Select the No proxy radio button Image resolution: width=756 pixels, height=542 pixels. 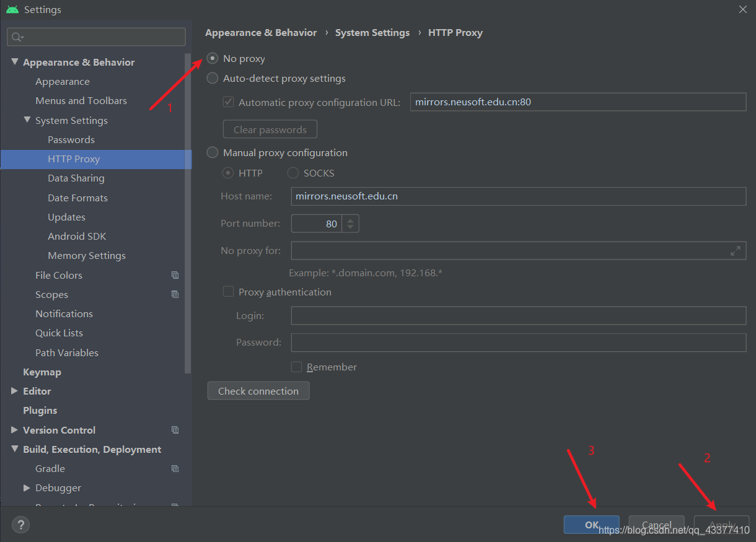[x=213, y=58]
